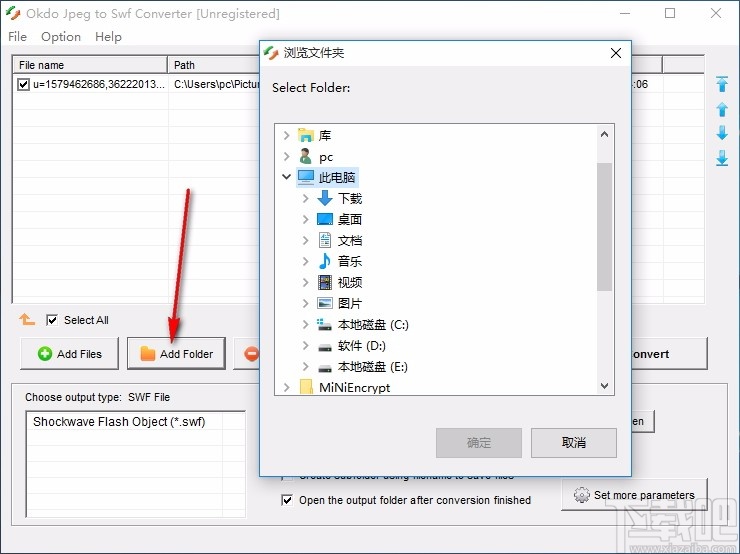Viewport: 740px width, 554px height.
Task: Click the 确定 confirm button
Action: [479, 443]
